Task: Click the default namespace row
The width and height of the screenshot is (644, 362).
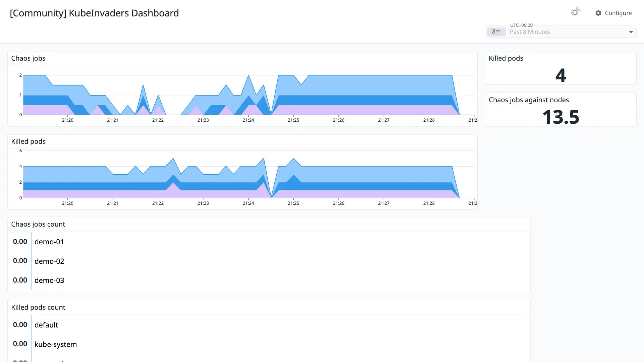Action: tap(269, 325)
